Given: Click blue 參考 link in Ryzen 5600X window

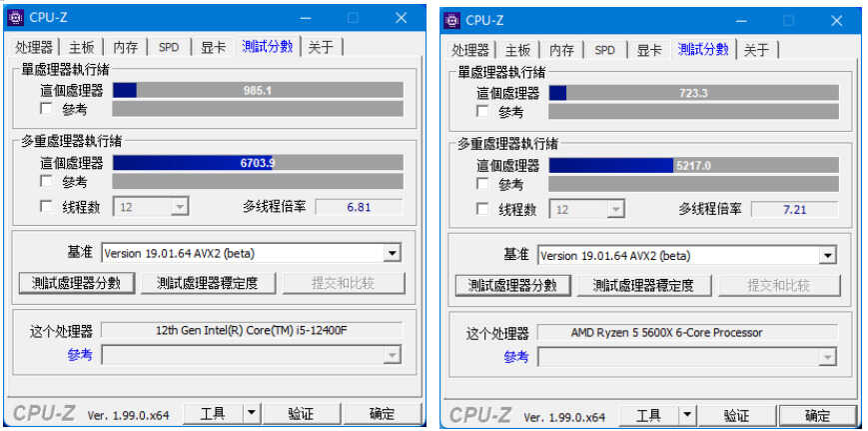Looking at the screenshot, I should tap(516, 357).
